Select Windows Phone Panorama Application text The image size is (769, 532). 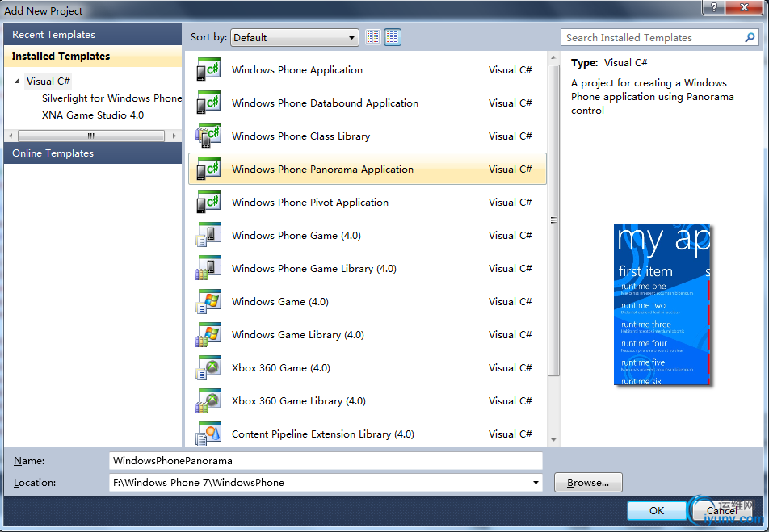click(x=323, y=170)
